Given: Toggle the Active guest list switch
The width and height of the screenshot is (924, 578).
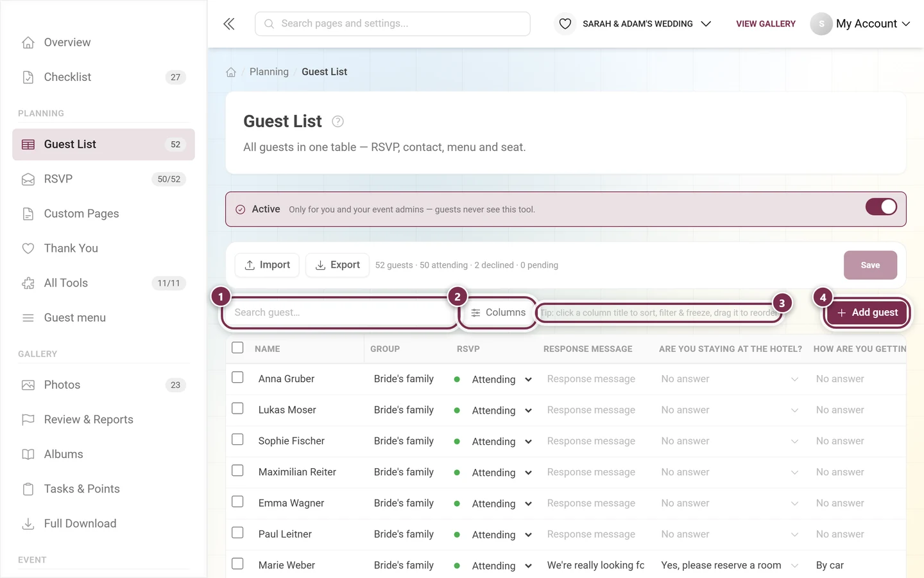Looking at the screenshot, I should pyautogui.click(x=881, y=207).
